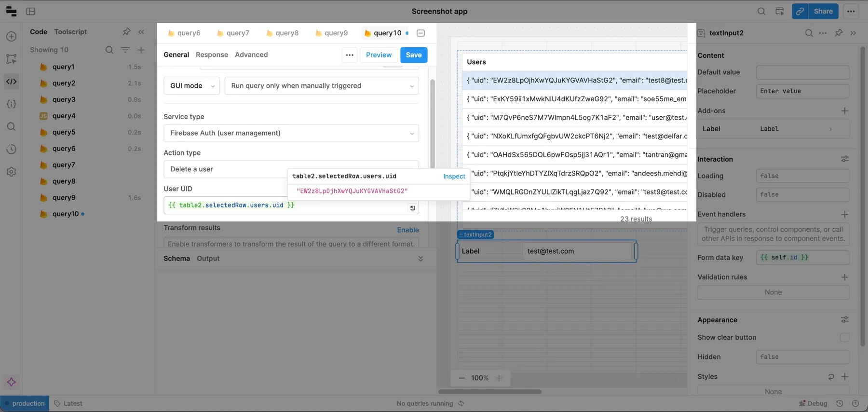This screenshot has height=412, width=868.
Task: Switch to the Output tab
Action: click(208, 259)
